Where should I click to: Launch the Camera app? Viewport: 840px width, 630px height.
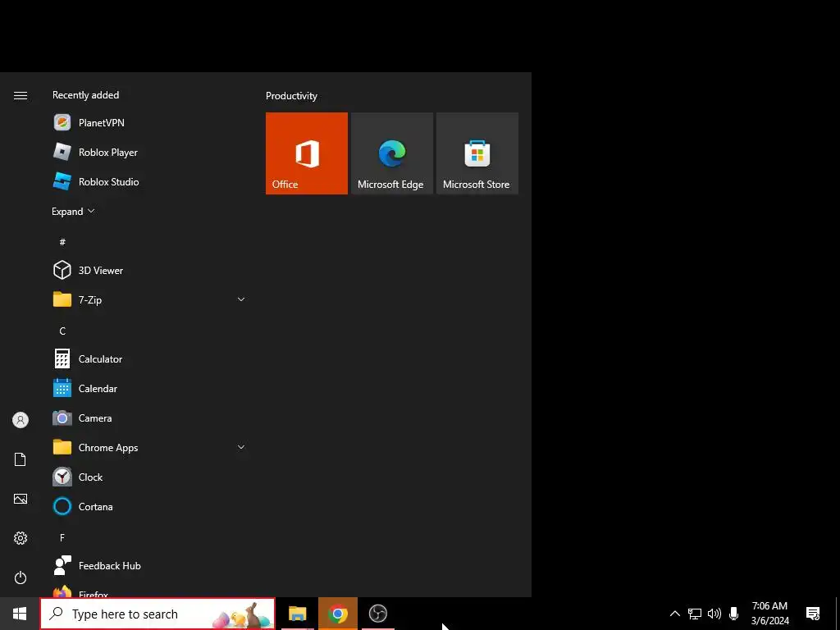click(148, 418)
